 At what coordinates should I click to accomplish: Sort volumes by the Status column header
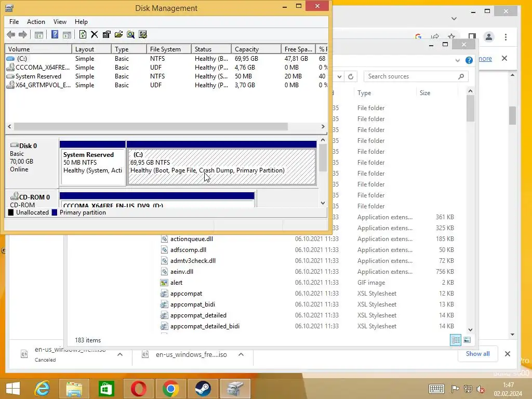[x=211, y=49]
